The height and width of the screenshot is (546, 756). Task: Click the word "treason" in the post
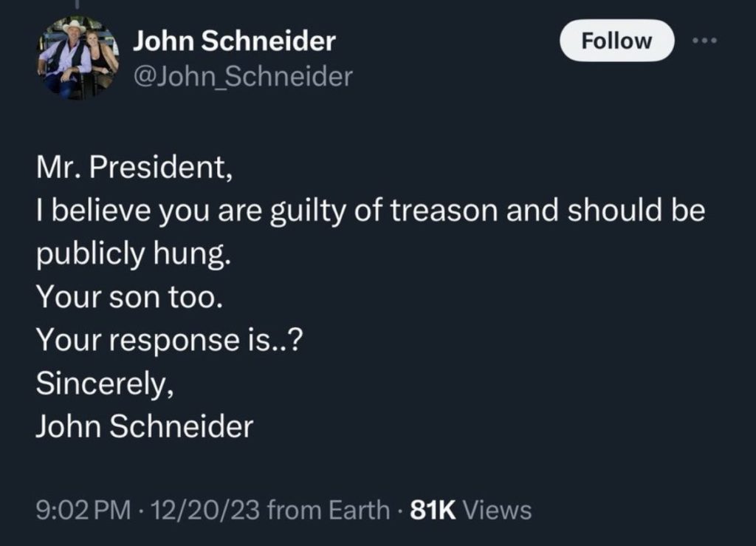tap(444, 211)
